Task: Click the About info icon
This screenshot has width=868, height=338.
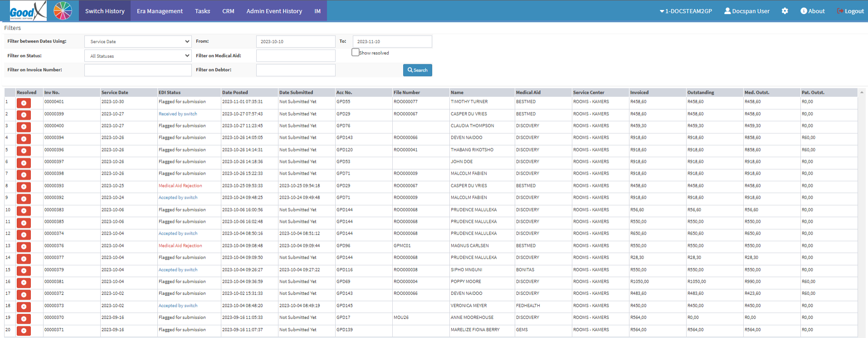Action: 804,11
